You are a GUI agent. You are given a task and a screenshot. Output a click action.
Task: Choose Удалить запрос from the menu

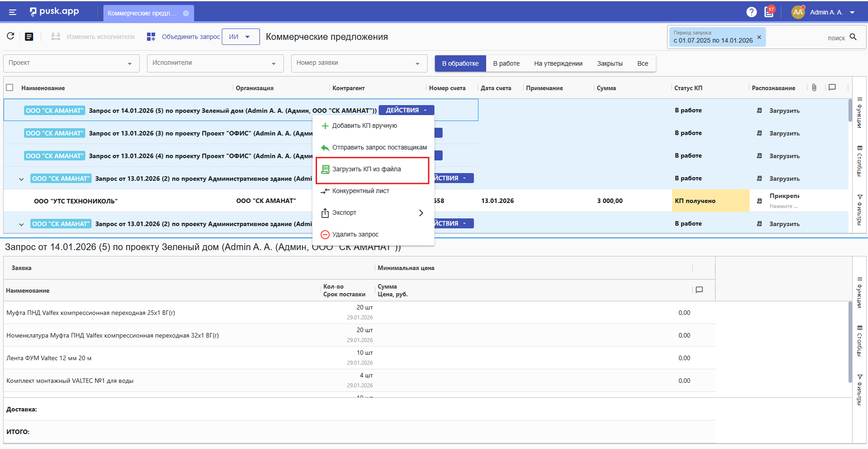(355, 234)
